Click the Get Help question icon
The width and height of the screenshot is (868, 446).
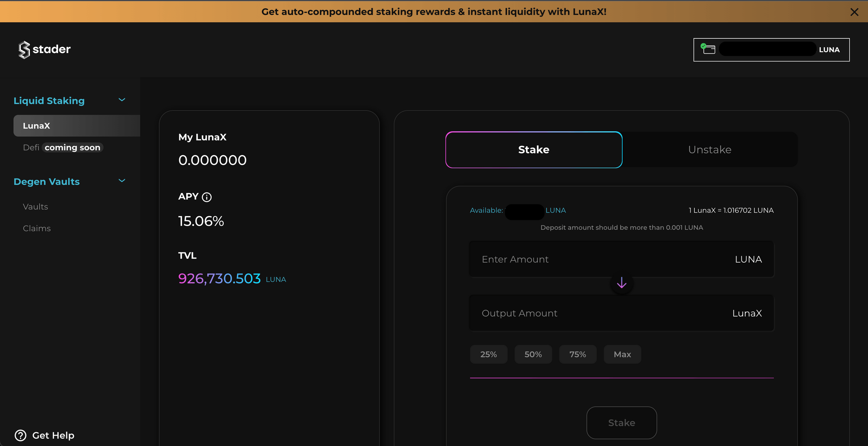coord(21,435)
